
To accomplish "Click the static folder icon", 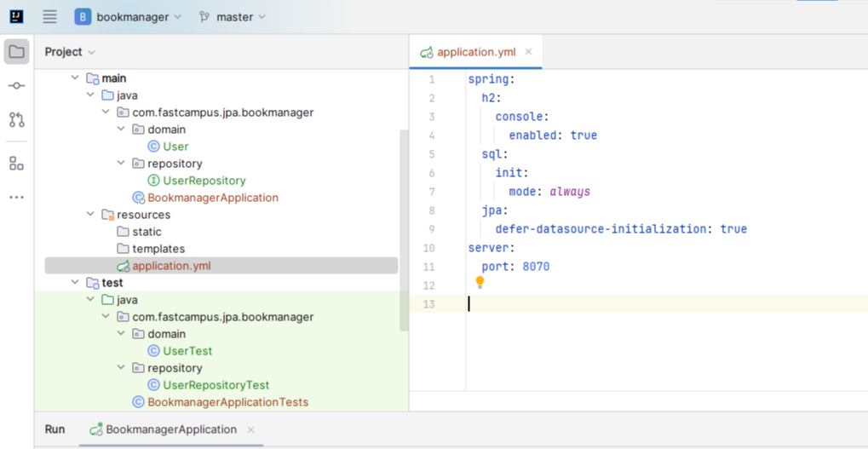I will tap(123, 232).
